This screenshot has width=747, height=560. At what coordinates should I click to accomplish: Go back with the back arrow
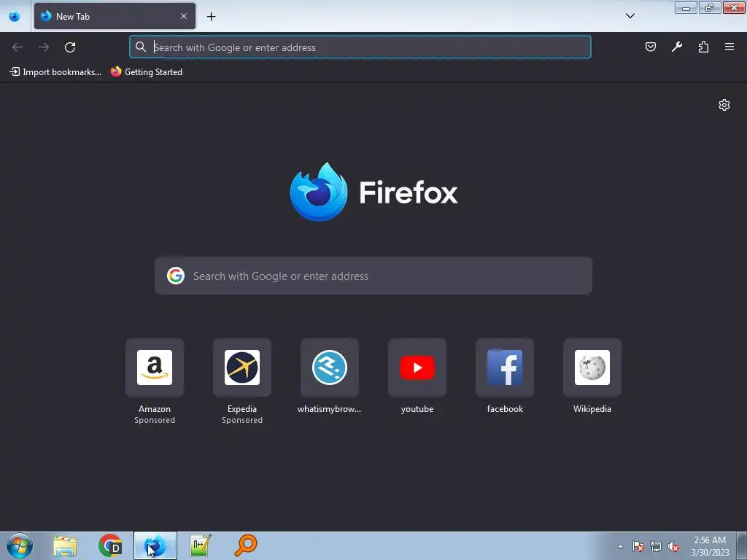[18, 47]
